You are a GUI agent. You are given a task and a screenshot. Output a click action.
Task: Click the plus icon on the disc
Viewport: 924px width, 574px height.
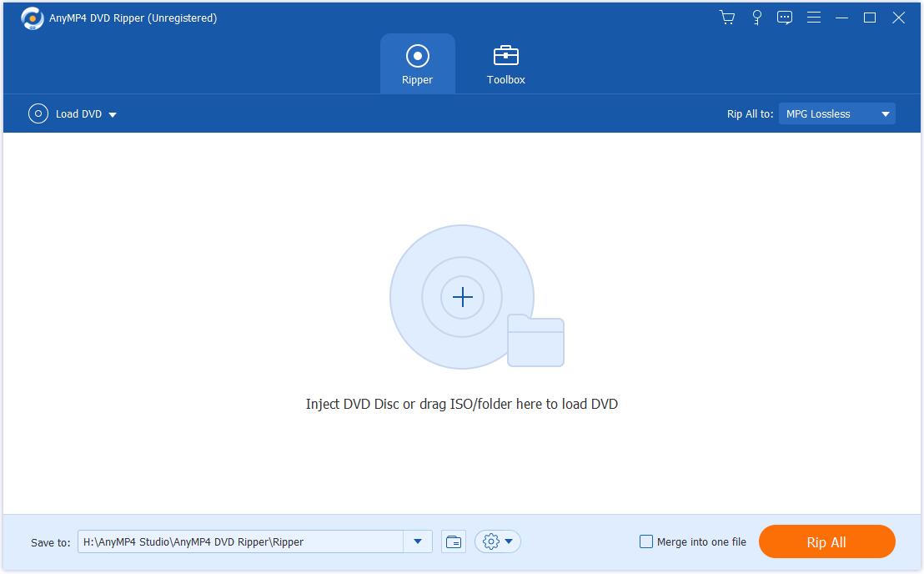click(462, 298)
